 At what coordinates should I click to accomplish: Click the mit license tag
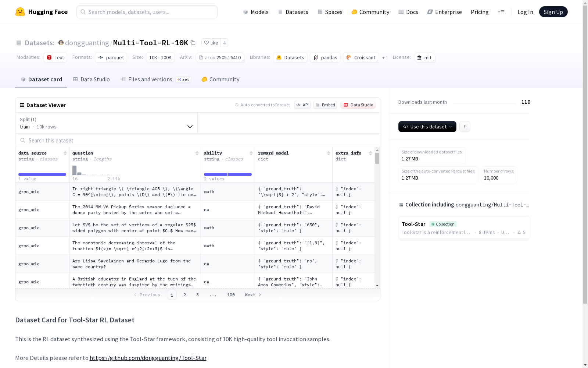[x=424, y=57]
